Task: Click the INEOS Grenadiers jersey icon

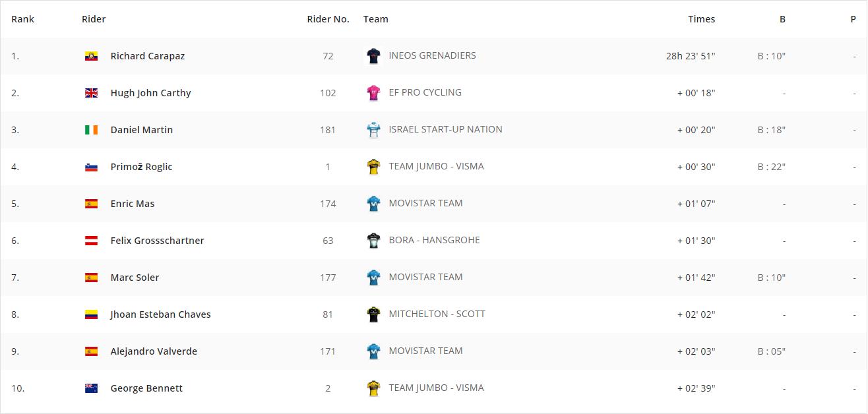Action: pos(374,56)
